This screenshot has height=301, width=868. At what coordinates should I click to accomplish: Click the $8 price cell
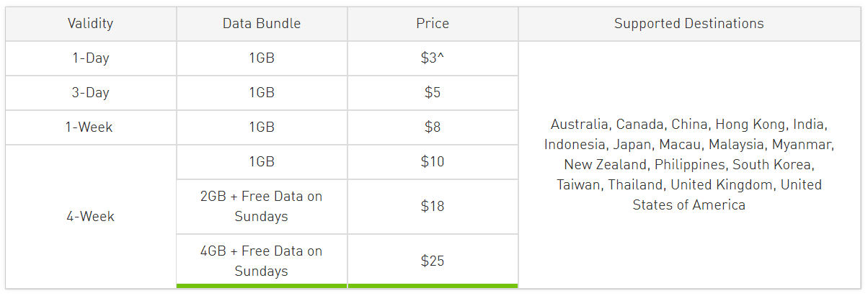(433, 127)
